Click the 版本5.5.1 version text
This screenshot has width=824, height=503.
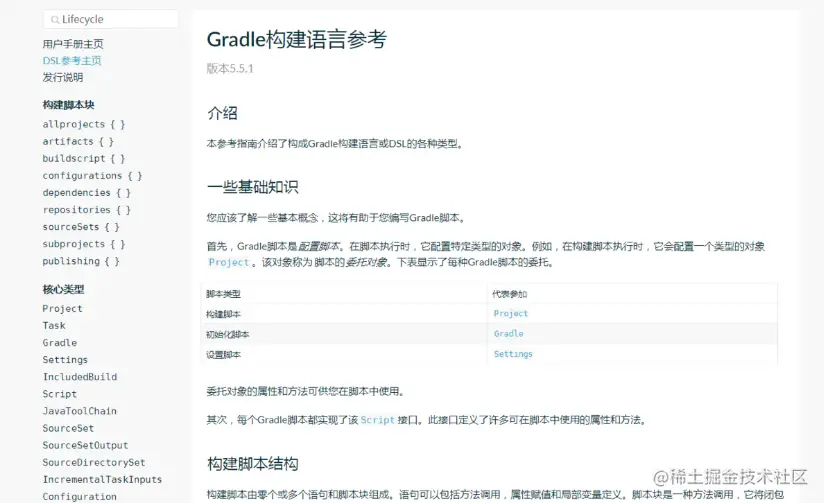[230, 68]
